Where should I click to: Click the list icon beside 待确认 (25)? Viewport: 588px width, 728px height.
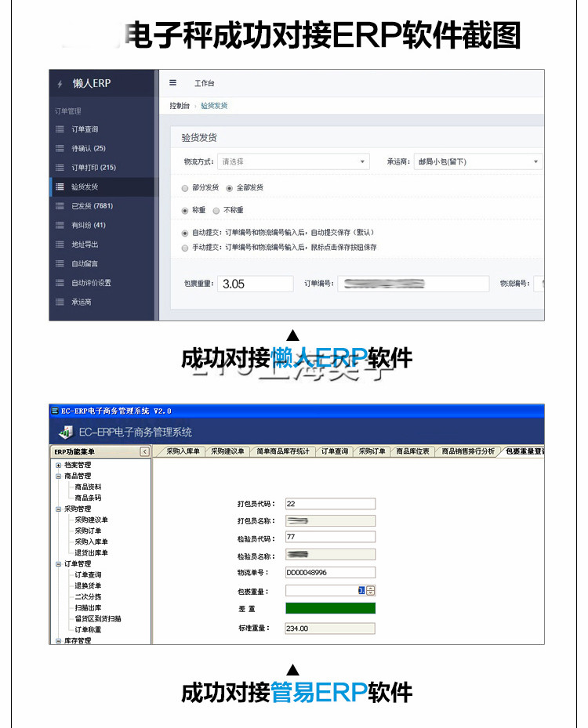60,148
